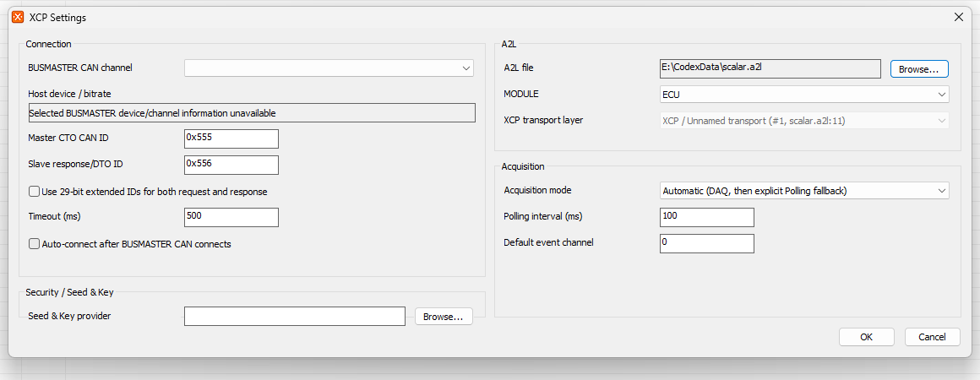
Task: Click the Seed & Key provider field
Action: [295, 317]
